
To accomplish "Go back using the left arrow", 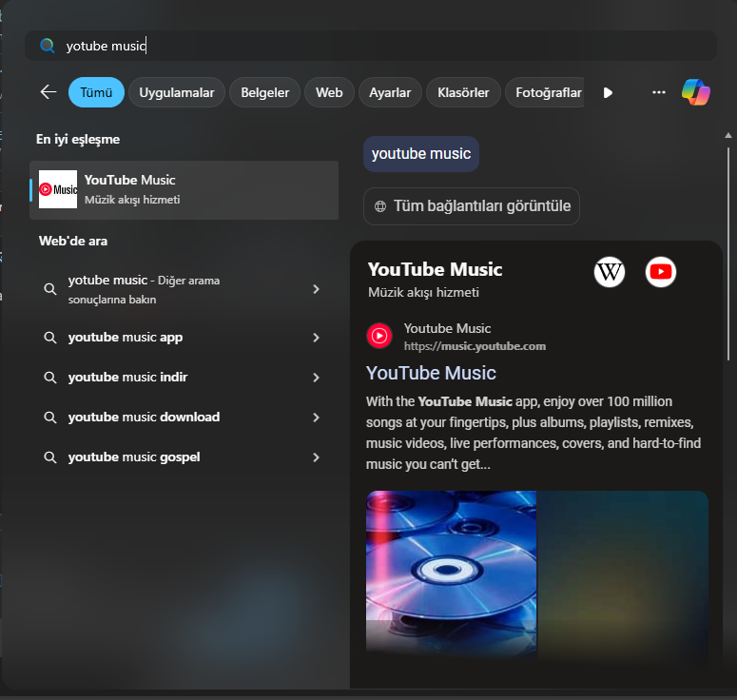I will 48,92.
